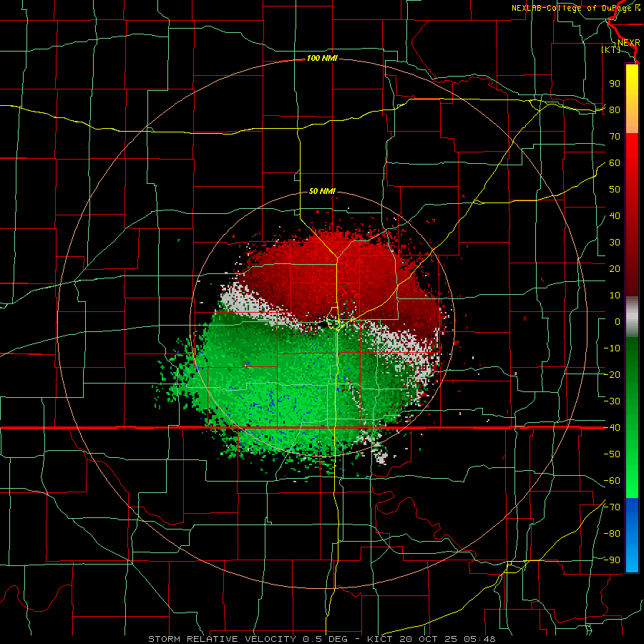Click the NEXR label above the scale
644x644 pixels.
click(629, 43)
